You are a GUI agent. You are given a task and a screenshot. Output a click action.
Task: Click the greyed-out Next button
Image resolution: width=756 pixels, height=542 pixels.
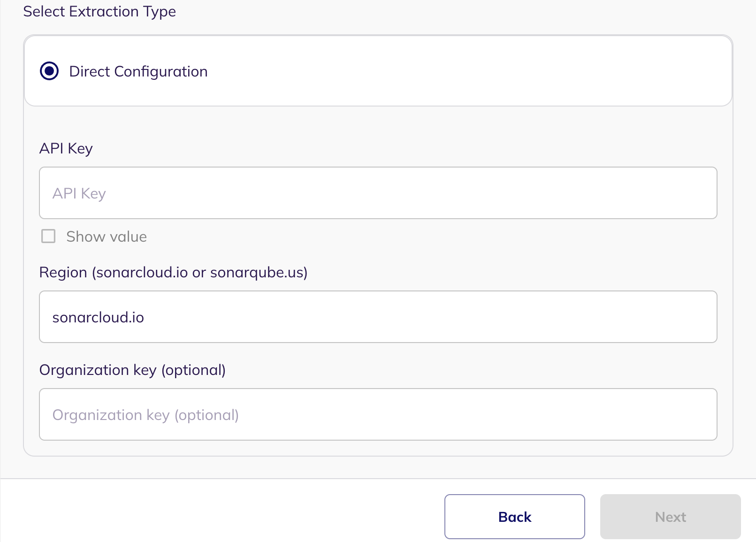pyautogui.click(x=671, y=517)
